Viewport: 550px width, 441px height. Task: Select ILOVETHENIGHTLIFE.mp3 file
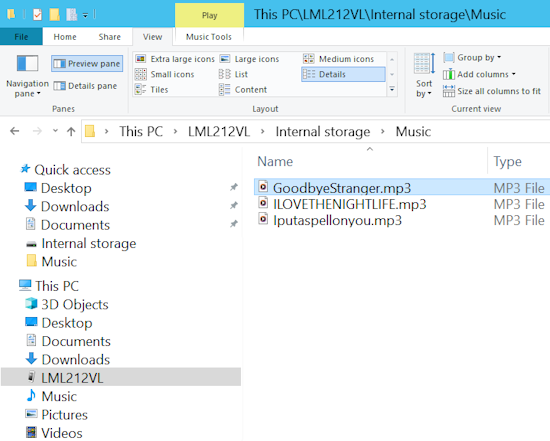click(349, 204)
